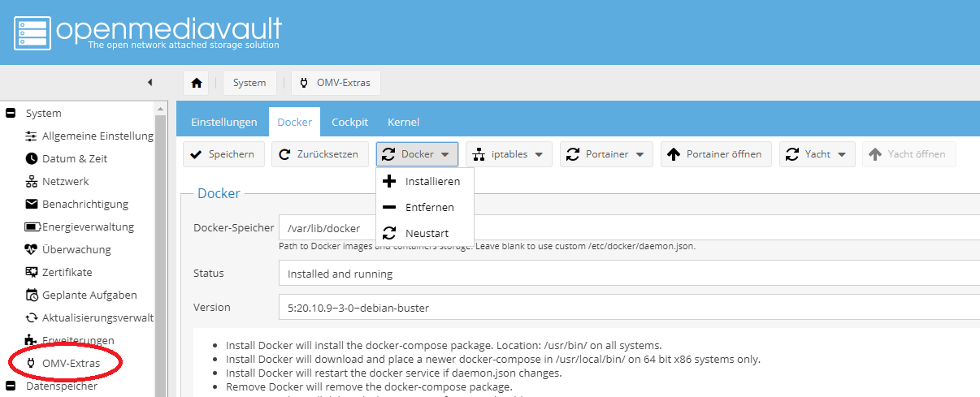Open the iptables dropdown button

[x=509, y=154]
